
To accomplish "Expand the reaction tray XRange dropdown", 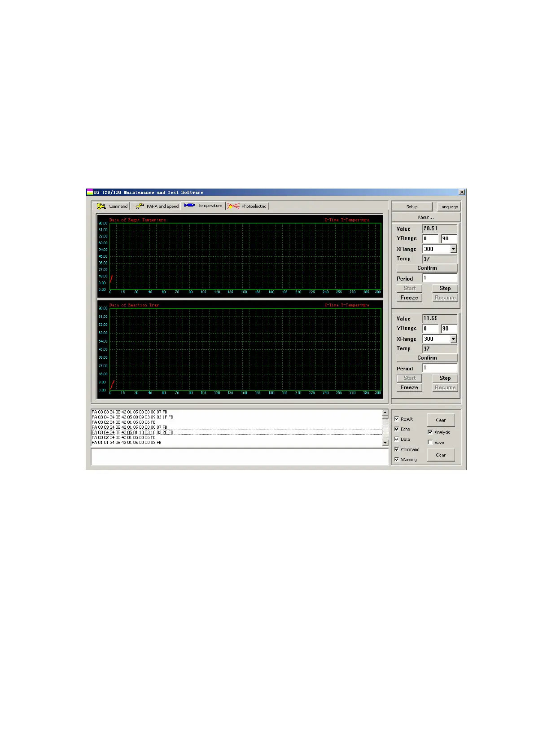I will [453, 339].
